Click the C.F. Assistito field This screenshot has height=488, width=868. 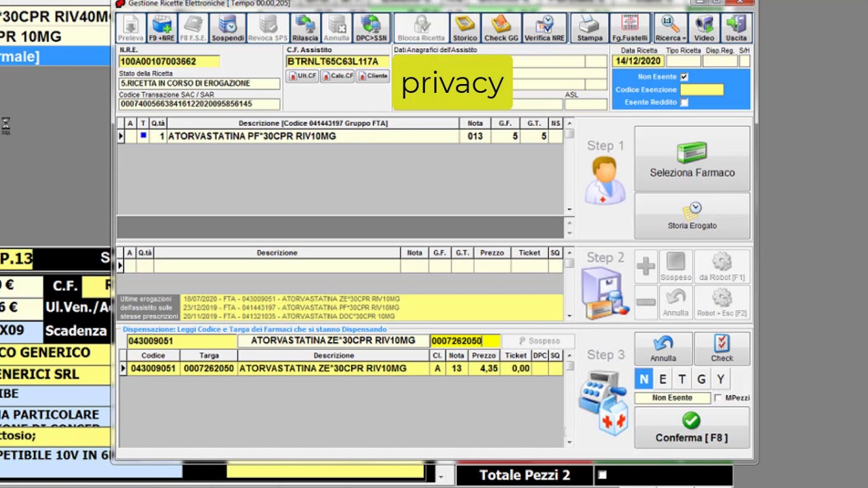338,62
